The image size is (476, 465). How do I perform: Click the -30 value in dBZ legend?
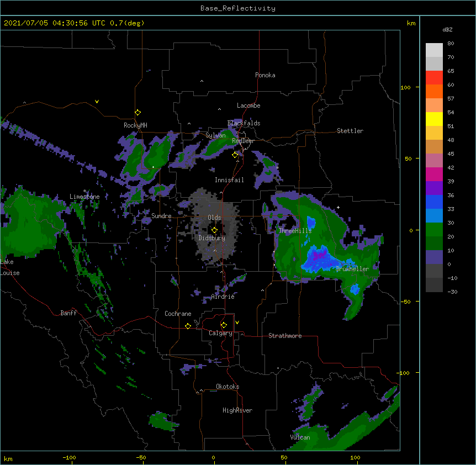click(x=452, y=292)
